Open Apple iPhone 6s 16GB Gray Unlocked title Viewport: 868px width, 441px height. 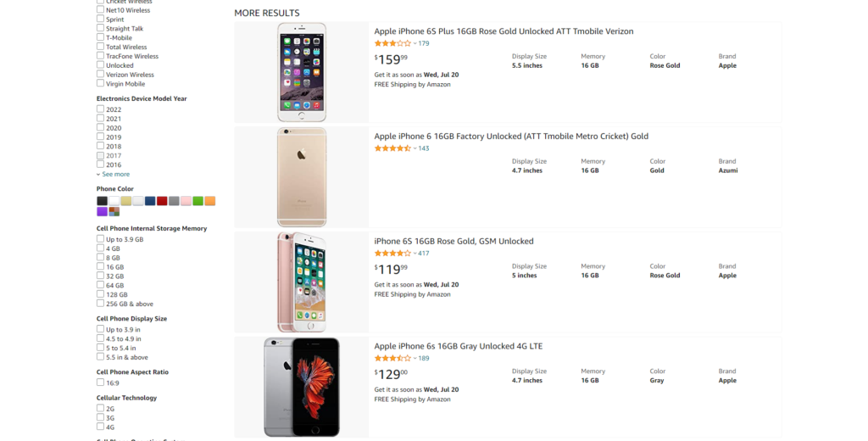458,346
